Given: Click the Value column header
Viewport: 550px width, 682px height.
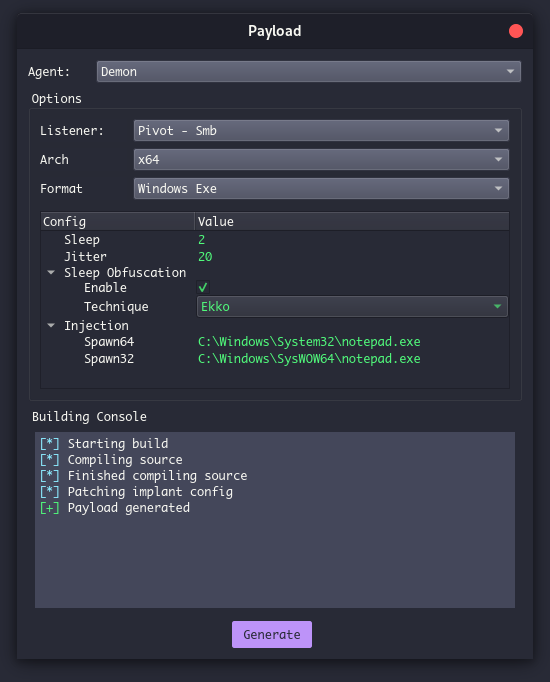Looking at the screenshot, I should [x=352, y=222].
